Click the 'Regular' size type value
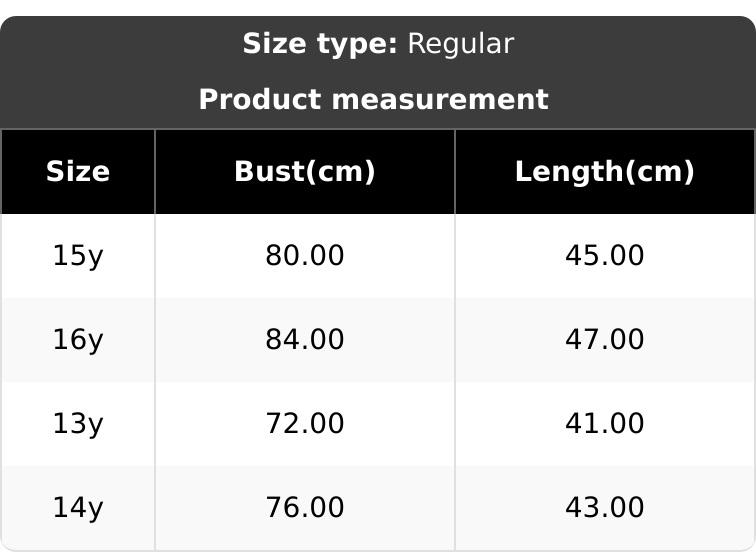 pos(461,44)
